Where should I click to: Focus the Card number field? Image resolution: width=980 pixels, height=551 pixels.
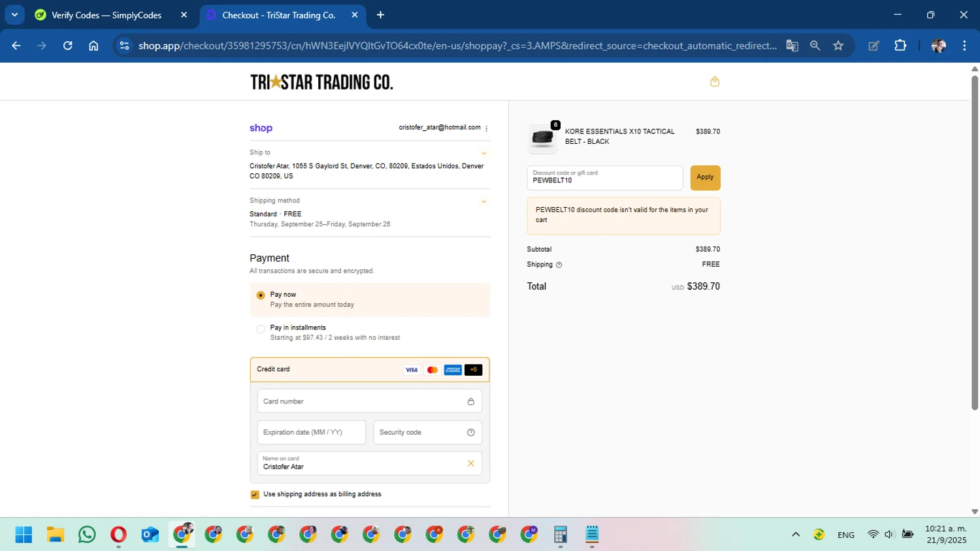tap(370, 401)
